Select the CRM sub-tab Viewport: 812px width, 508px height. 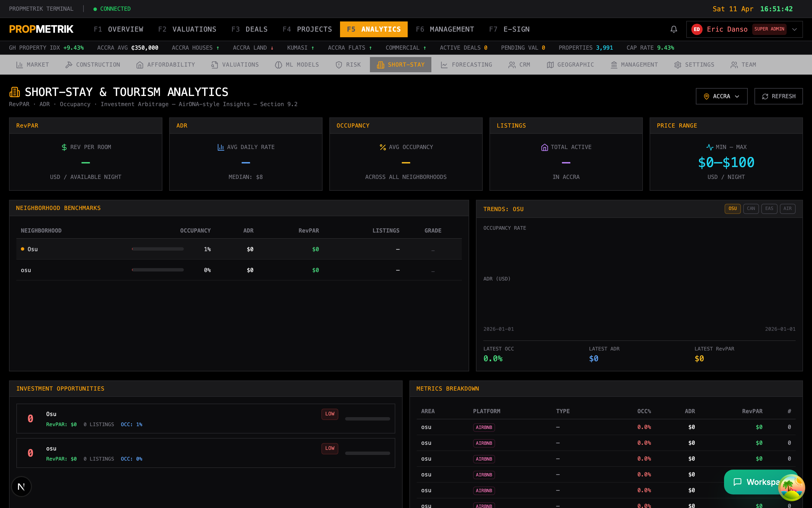tap(519, 65)
